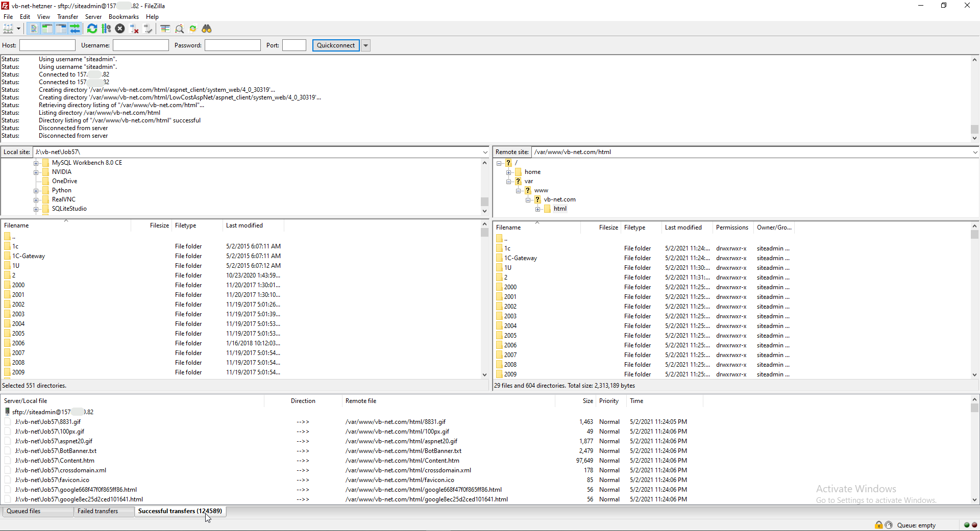Image resolution: width=980 pixels, height=531 pixels.
Task: Switch to the Queued files tab
Action: tap(38, 511)
